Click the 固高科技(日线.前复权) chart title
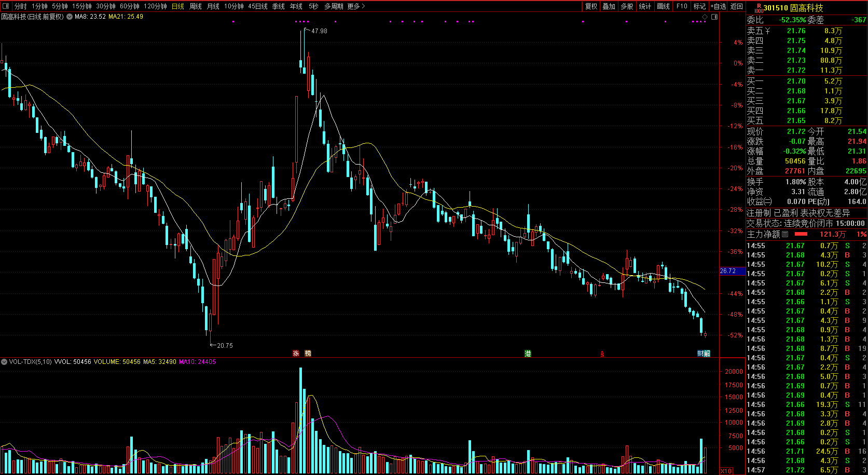This screenshot has height=475, width=868. 32,17
